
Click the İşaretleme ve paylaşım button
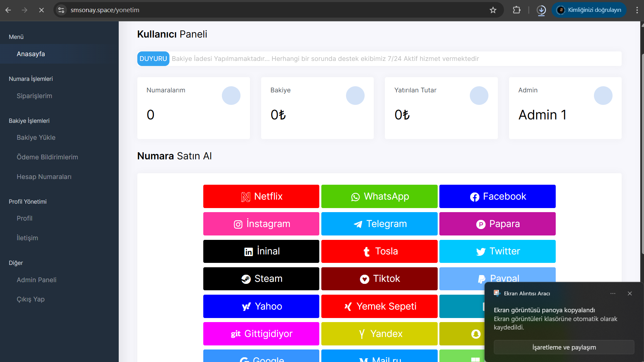click(564, 347)
